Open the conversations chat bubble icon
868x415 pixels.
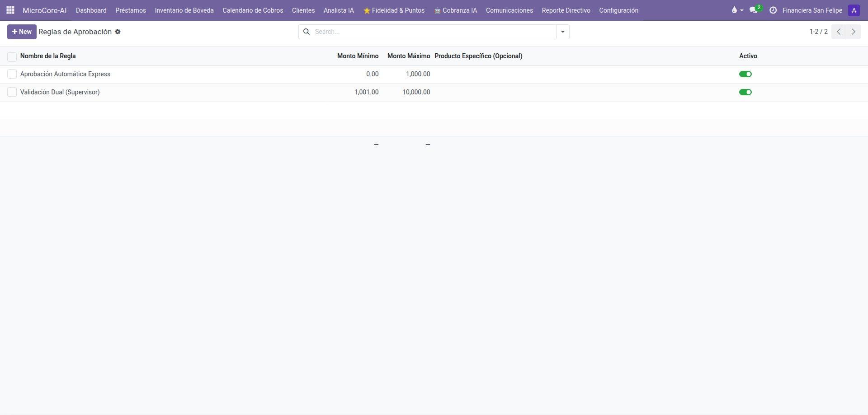753,10
